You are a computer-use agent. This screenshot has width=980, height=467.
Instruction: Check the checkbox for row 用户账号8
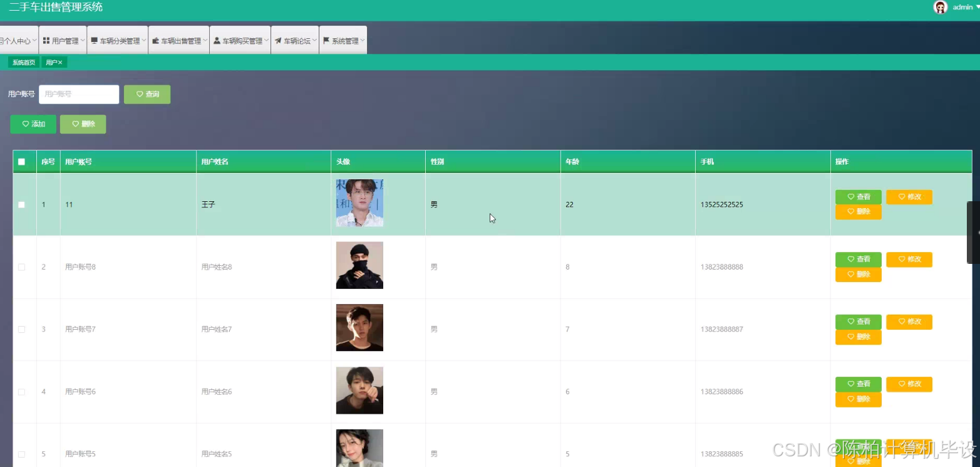click(x=22, y=267)
